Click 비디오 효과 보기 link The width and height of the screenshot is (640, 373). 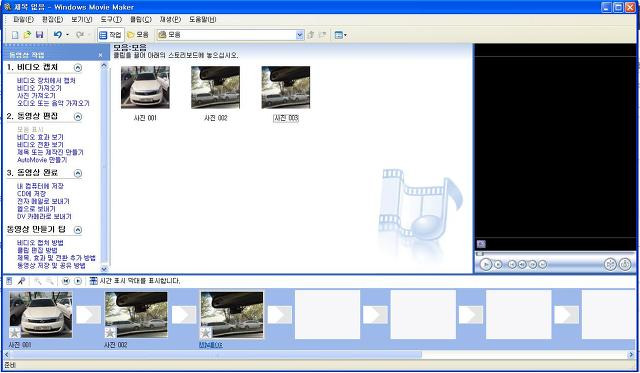click(x=40, y=137)
